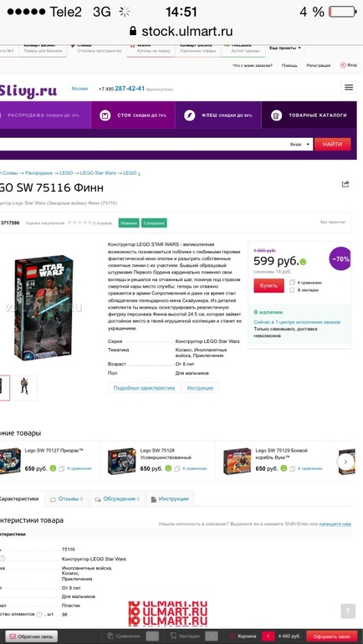
Task: Tick the К сравнению checkbox near Купить
Action: pyautogui.click(x=292, y=283)
